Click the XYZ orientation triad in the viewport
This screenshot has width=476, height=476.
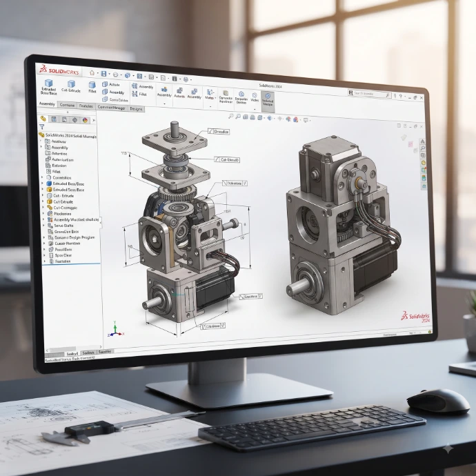pyautogui.click(x=116, y=329)
